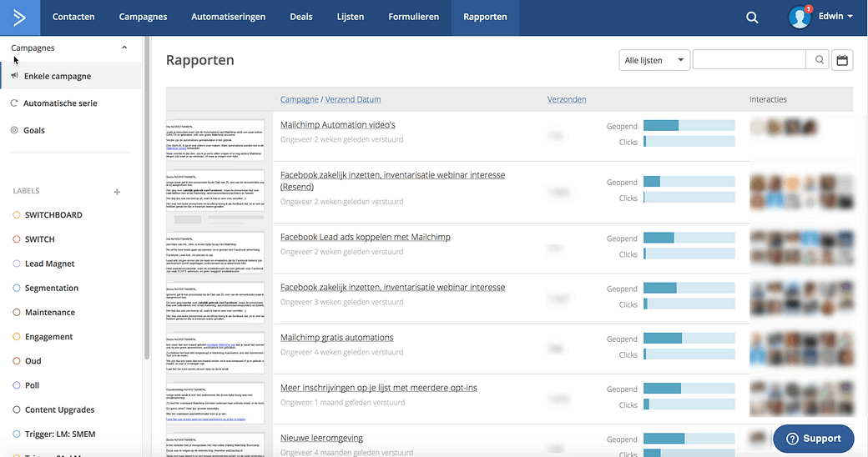Screen dimensions: 868x457
Task: Click Geopend progress bar of Nieuwe leeromgeving
Action: pos(689,439)
